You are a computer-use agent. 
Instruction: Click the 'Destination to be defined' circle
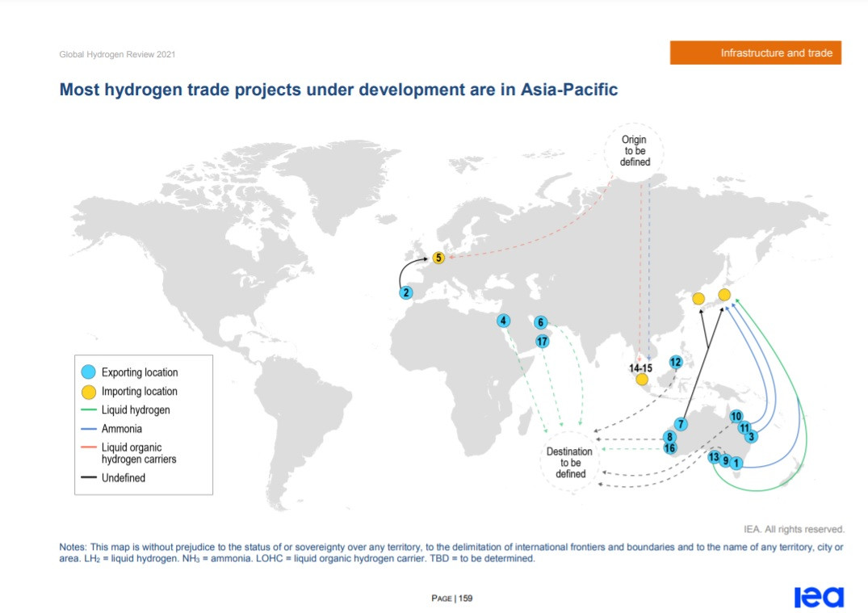click(570, 463)
